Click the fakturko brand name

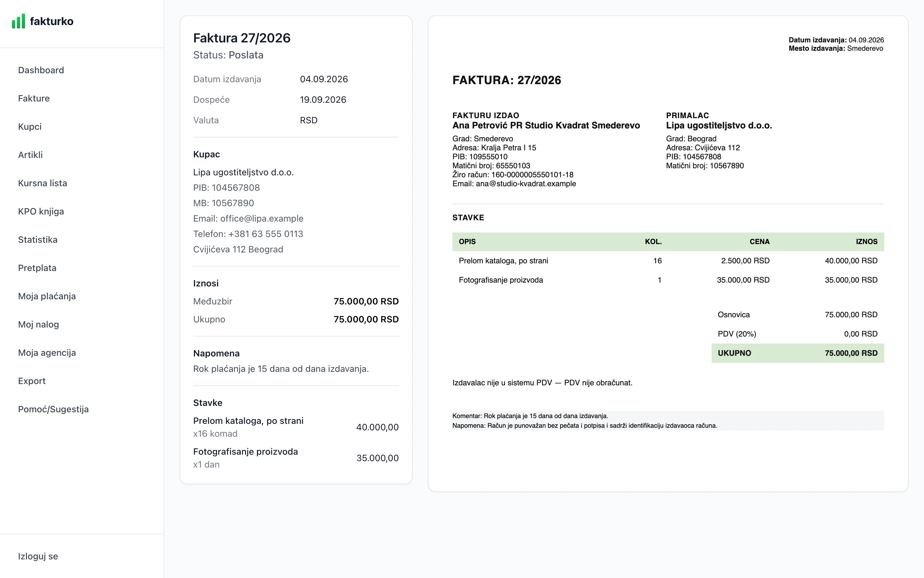(x=52, y=22)
